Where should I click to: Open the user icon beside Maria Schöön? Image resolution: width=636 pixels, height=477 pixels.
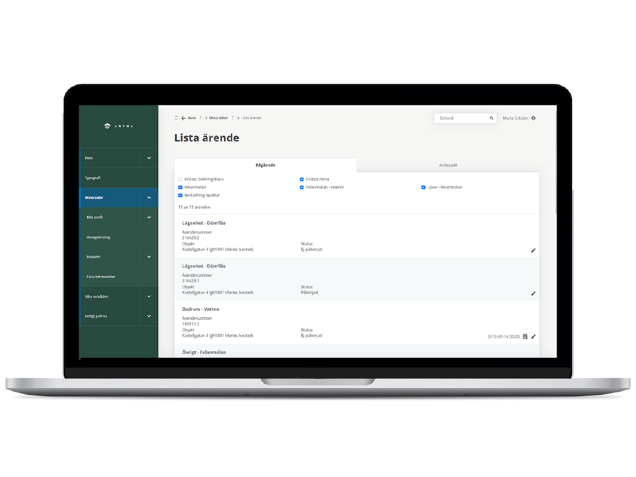coord(533,118)
